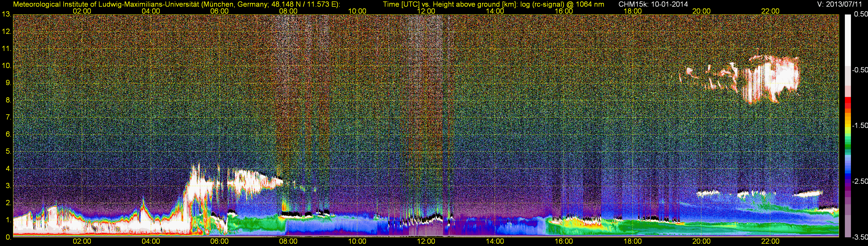Select the 5. height axis label

click(x=8, y=152)
